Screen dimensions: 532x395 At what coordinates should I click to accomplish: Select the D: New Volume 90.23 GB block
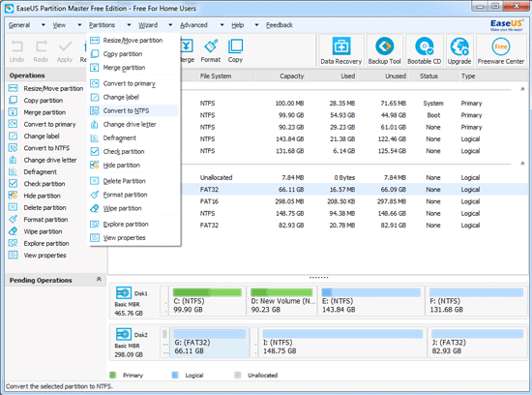[x=281, y=301]
